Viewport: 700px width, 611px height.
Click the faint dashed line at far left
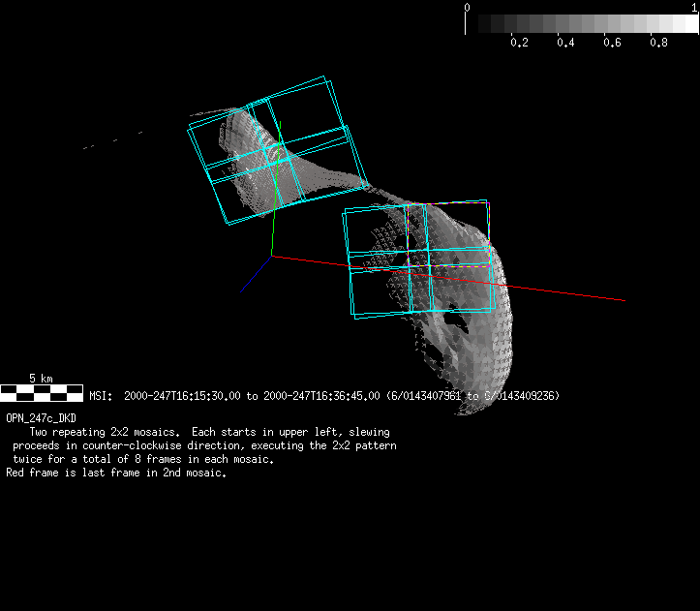(111, 140)
